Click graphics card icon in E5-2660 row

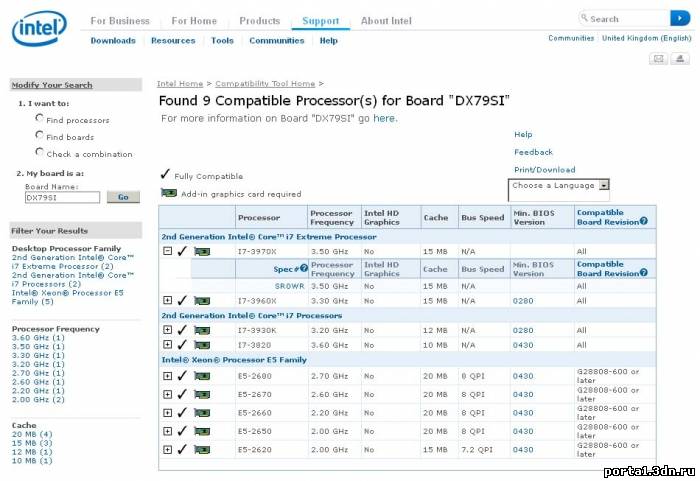pyautogui.click(x=202, y=413)
